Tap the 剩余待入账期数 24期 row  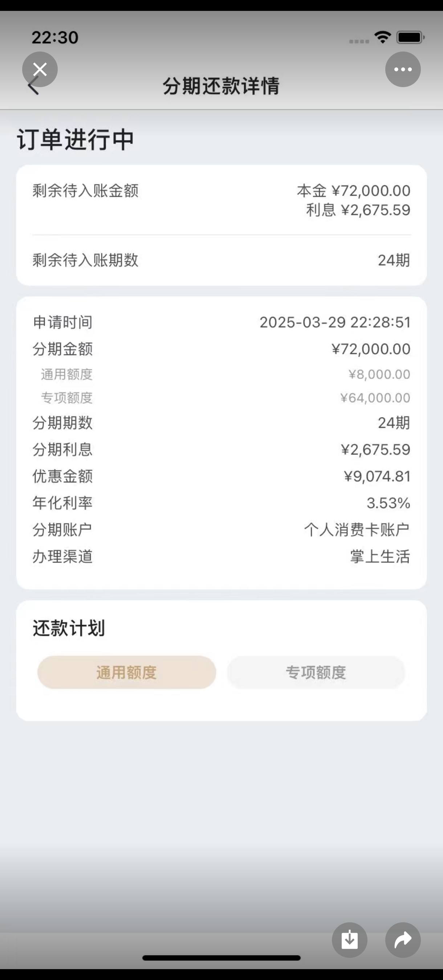(x=221, y=260)
